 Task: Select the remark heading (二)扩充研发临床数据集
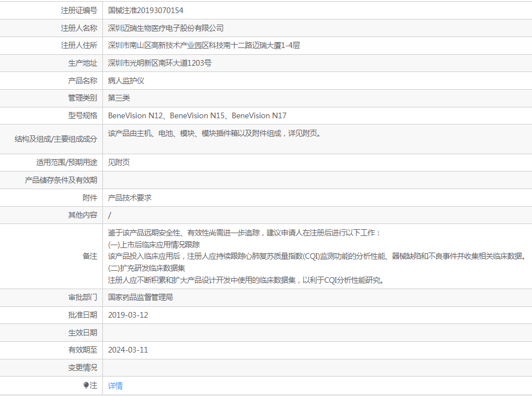point(146,268)
